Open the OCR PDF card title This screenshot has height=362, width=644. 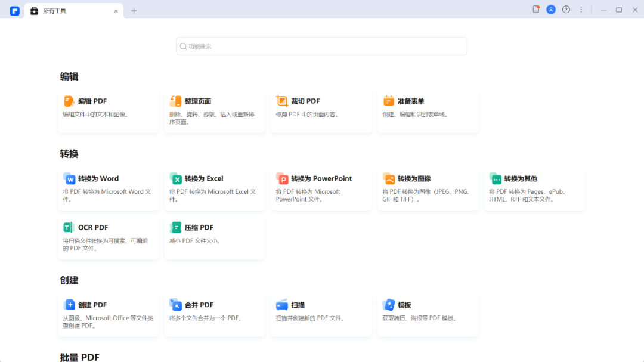(93, 227)
